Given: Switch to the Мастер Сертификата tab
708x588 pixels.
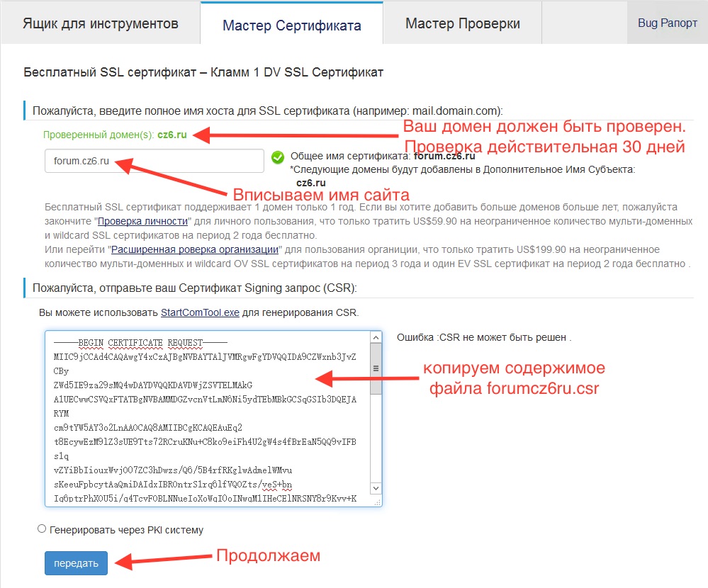Looking at the screenshot, I should (x=291, y=26).
